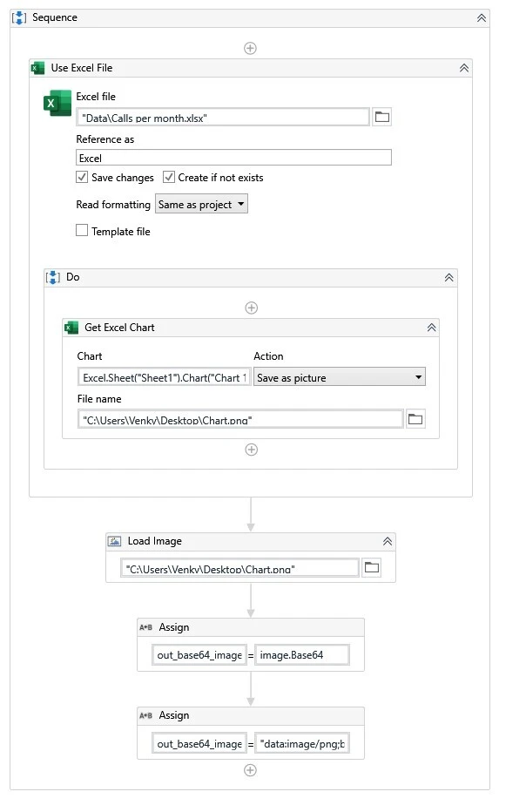Click the Use Excel File header icon
Image resolution: width=526 pixels, height=812 pixels.
click(37, 68)
